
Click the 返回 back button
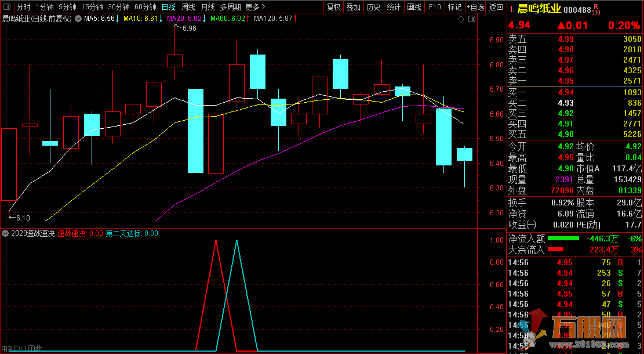[496, 7]
